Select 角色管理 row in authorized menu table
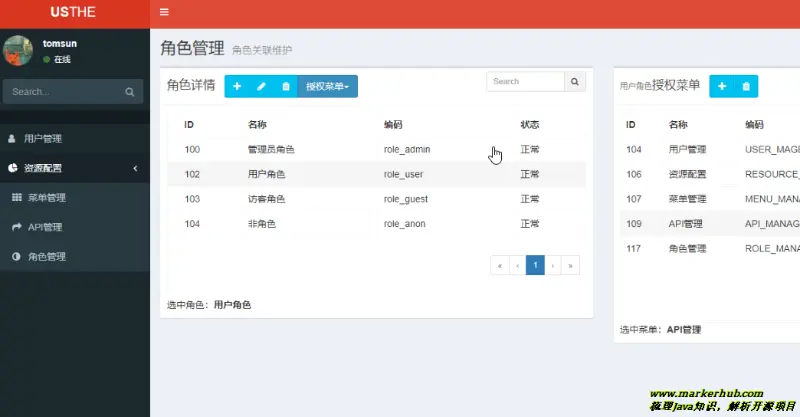Viewport: 800px width, 417px height. tap(710, 249)
